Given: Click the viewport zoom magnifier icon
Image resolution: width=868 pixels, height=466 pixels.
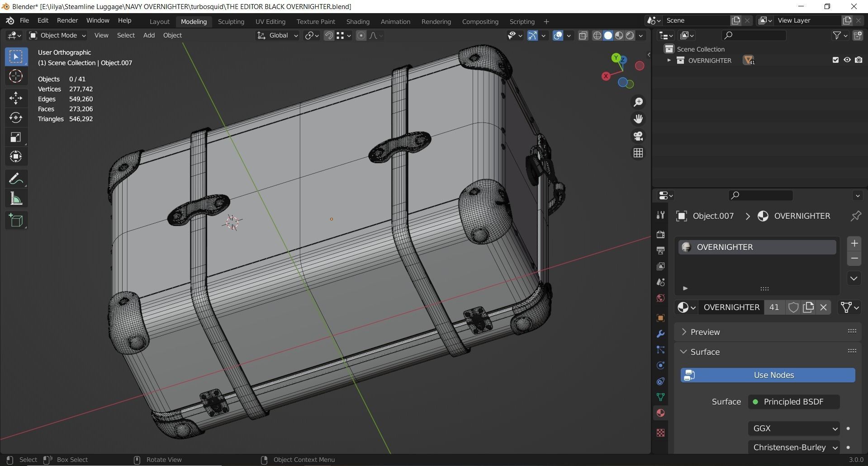Looking at the screenshot, I should click(x=638, y=102).
